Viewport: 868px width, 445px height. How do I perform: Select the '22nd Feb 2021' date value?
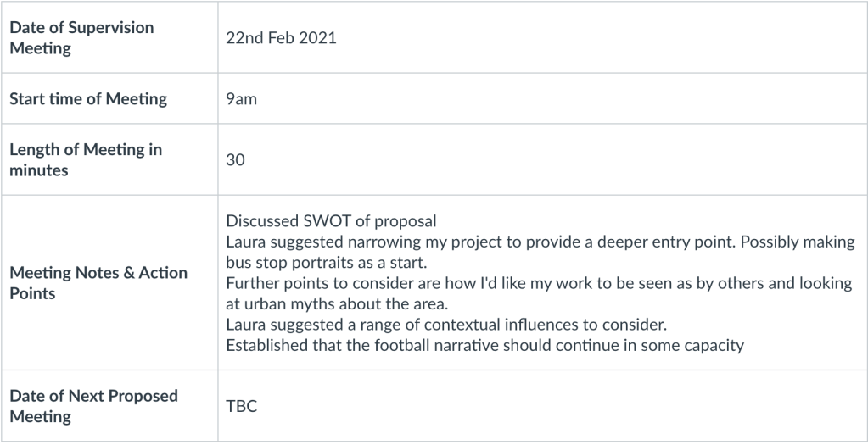(281, 38)
